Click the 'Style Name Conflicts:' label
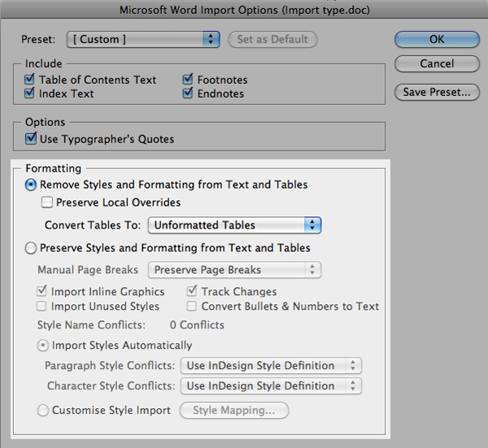The image size is (488, 448). click(x=91, y=325)
